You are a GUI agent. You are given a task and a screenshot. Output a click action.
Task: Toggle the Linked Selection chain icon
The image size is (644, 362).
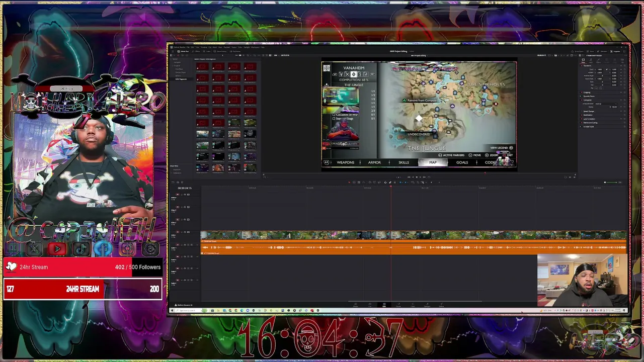tap(390, 182)
